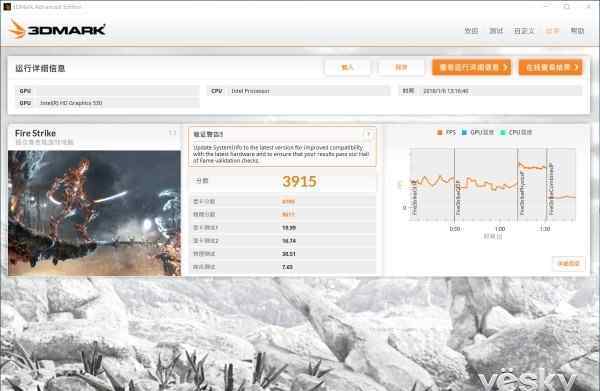Click the icon on warning box corner
The image size is (600, 391).
tap(369, 134)
